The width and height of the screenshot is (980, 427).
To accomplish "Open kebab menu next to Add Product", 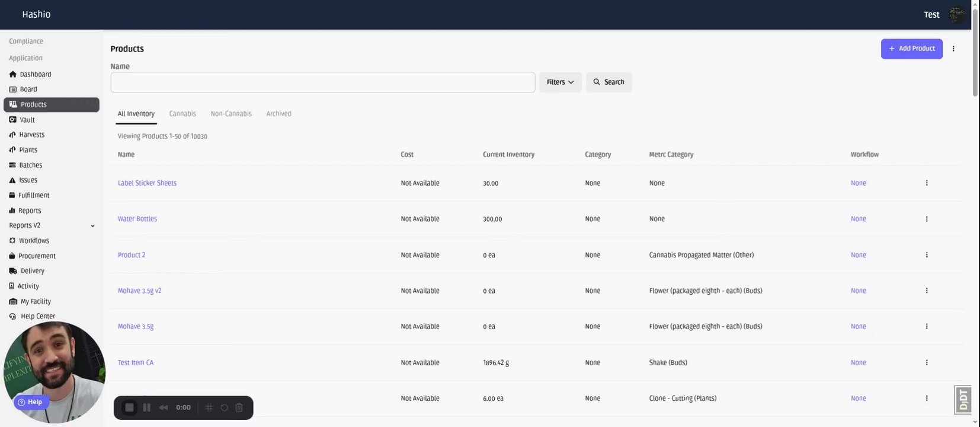I will (x=953, y=49).
